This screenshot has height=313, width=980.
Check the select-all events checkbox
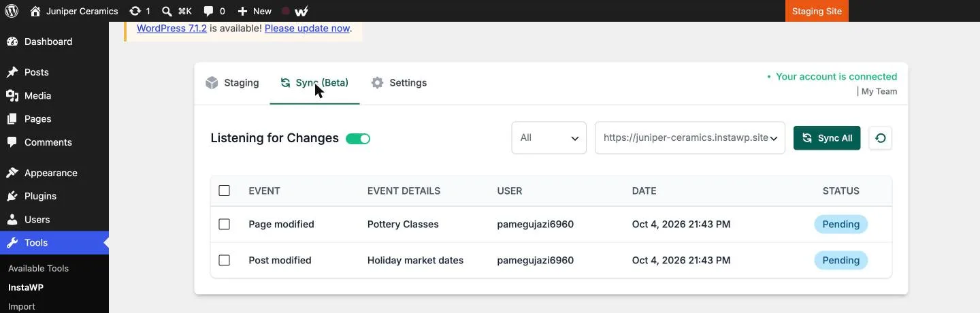(225, 191)
